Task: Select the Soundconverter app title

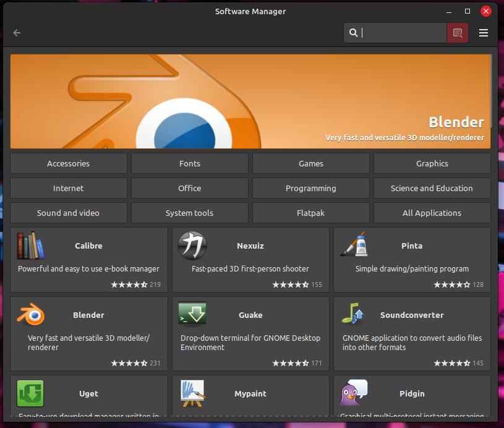Action: [412, 315]
